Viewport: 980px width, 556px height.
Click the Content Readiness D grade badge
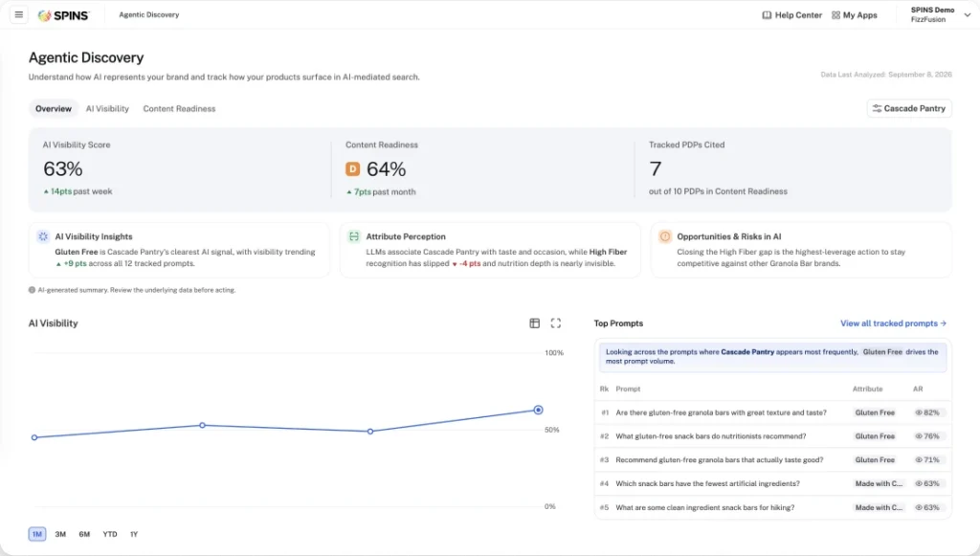click(352, 168)
